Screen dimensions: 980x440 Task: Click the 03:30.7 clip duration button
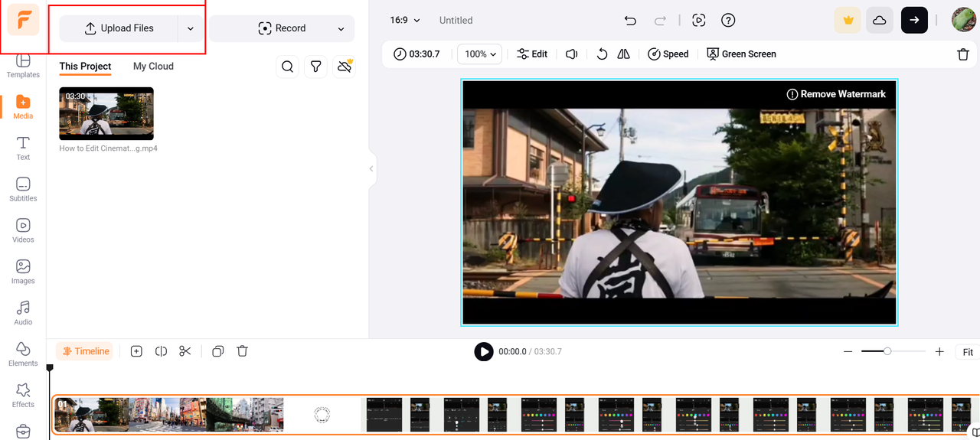tap(417, 54)
